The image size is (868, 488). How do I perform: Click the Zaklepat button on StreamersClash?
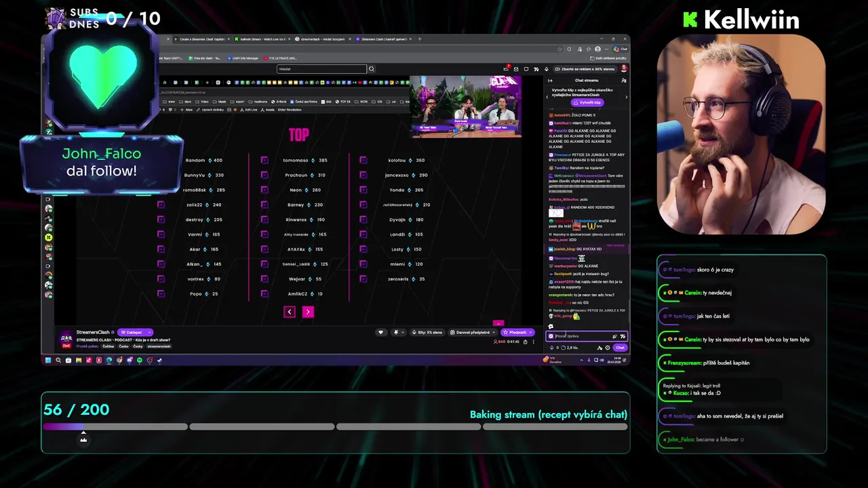pos(131,333)
